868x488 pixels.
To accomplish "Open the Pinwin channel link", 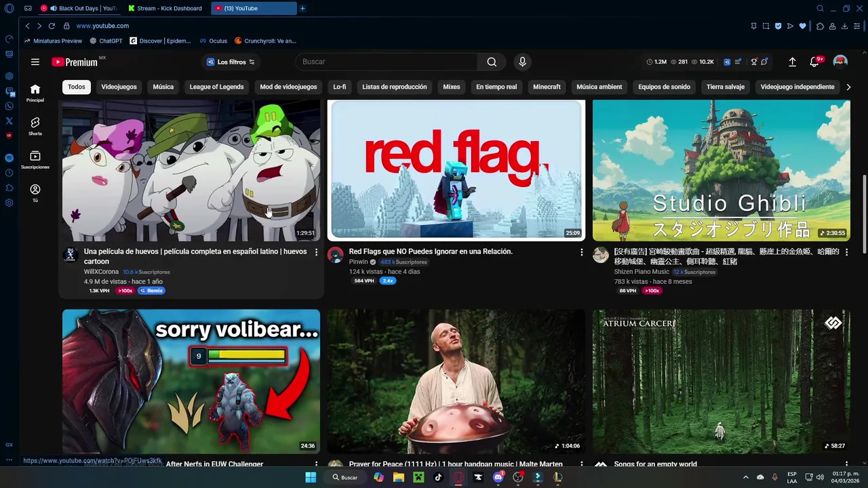I will tap(359, 262).
